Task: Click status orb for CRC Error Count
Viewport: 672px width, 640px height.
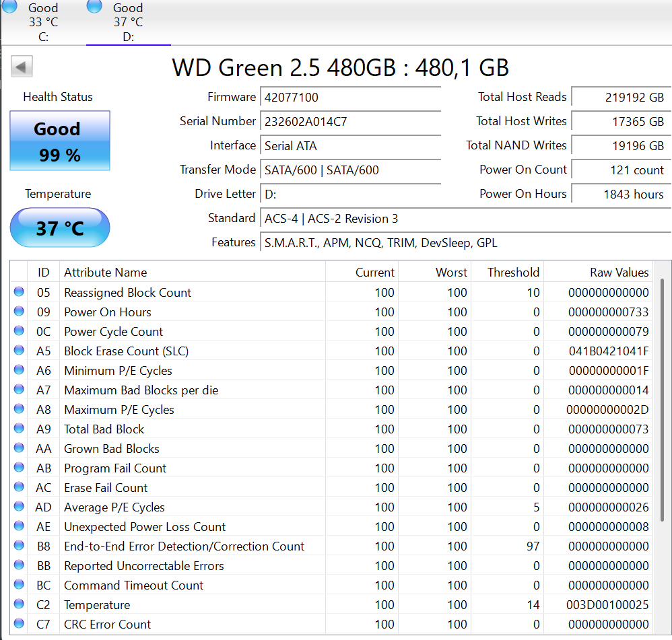Action: 19,624
